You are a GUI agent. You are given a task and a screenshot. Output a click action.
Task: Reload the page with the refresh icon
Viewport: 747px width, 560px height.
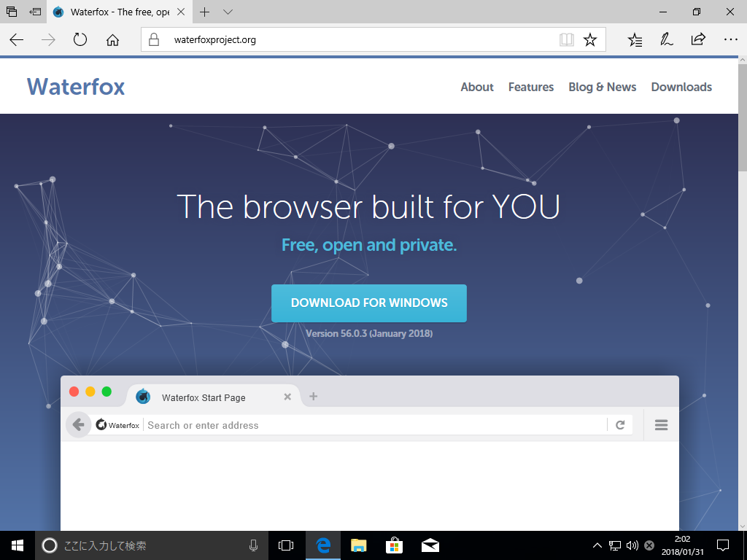pyautogui.click(x=80, y=39)
